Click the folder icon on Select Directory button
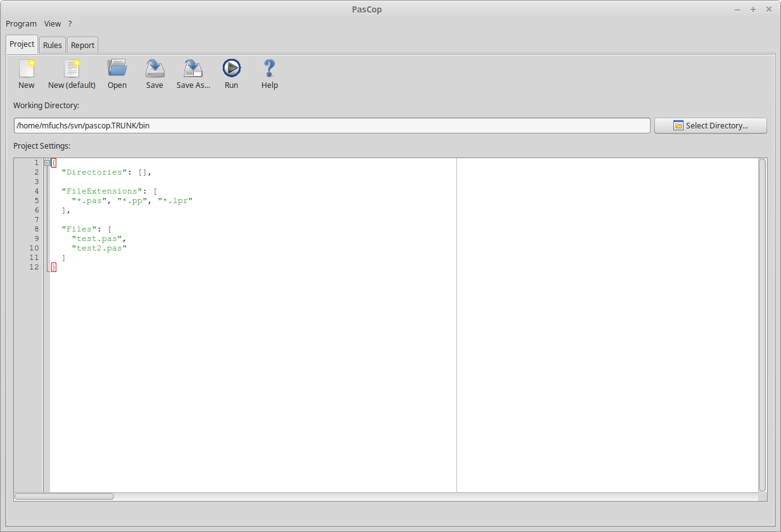 click(678, 125)
